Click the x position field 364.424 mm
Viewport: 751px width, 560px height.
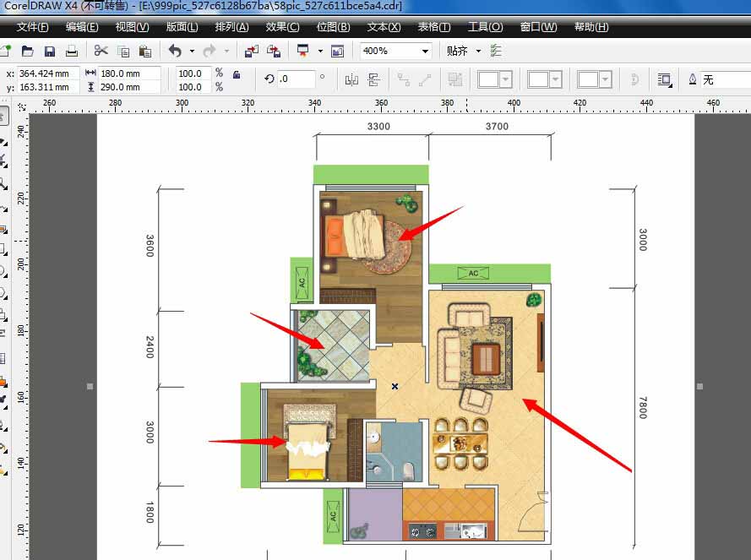[x=48, y=73]
